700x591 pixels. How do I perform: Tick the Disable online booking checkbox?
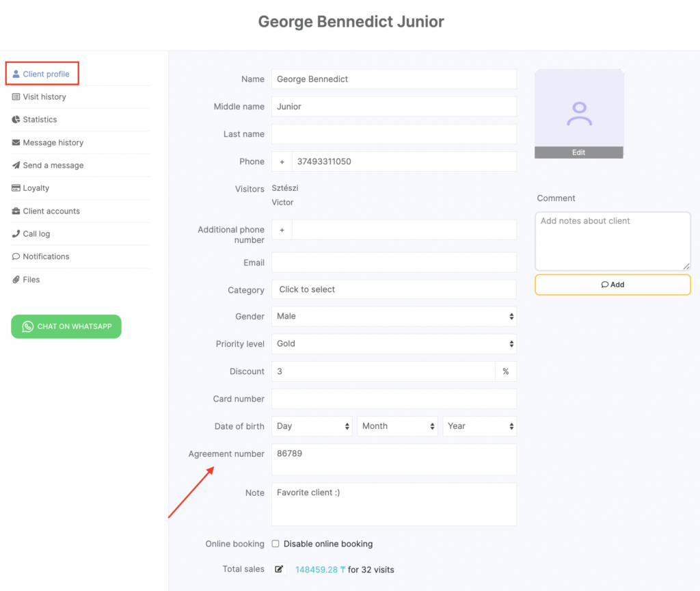(x=275, y=544)
